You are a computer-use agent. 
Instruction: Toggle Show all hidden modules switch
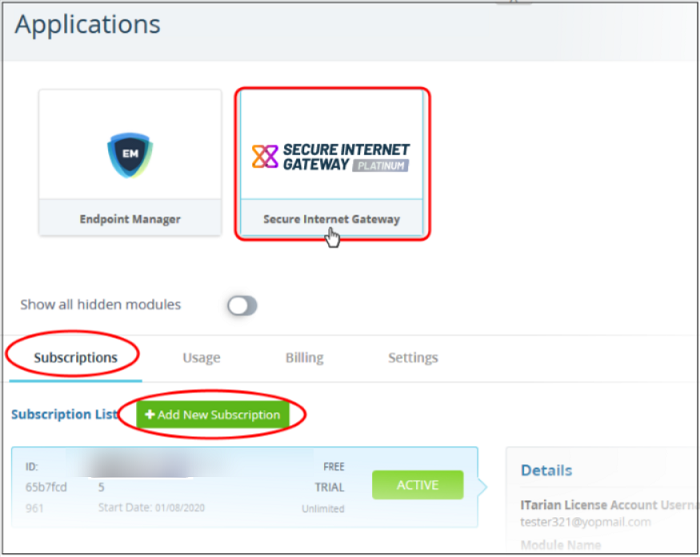242,306
